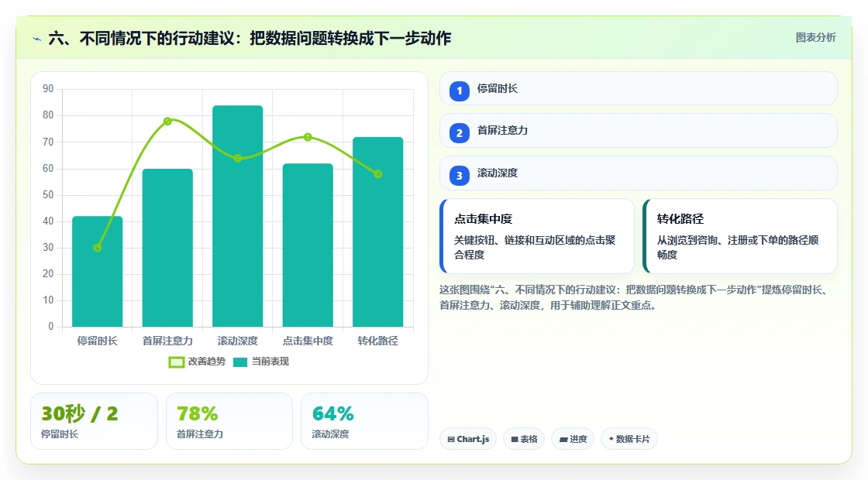Click the trend line point on 滚动深度 bar

coord(237,158)
